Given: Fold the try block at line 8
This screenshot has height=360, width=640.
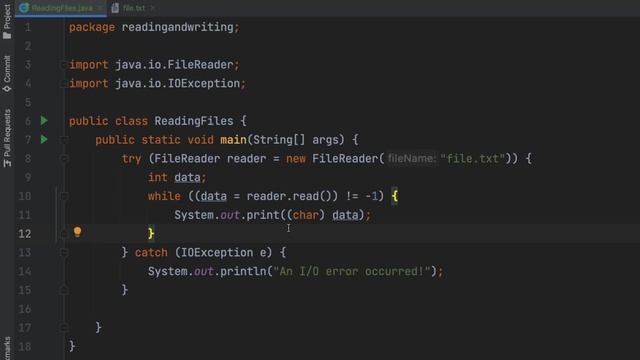Looking at the screenshot, I should (x=64, y=159).
